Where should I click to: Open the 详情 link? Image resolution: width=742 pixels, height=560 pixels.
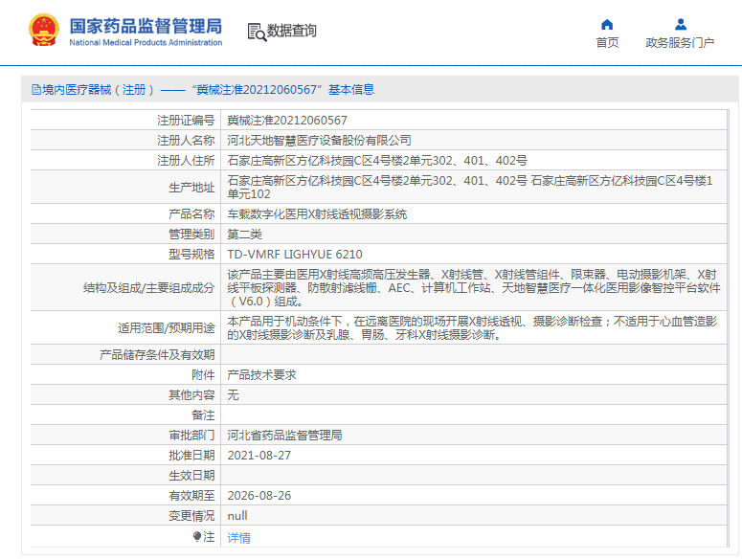click(239, 537)
